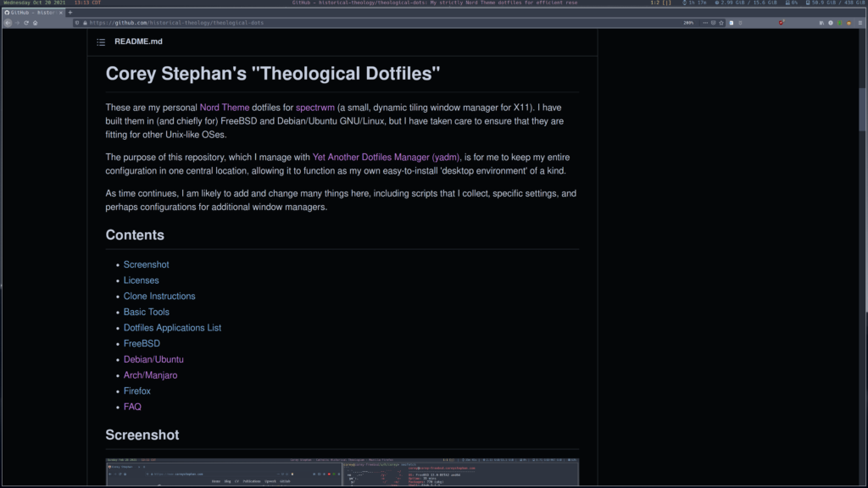Open a new tab with plus button

click(x=70, y=12)
